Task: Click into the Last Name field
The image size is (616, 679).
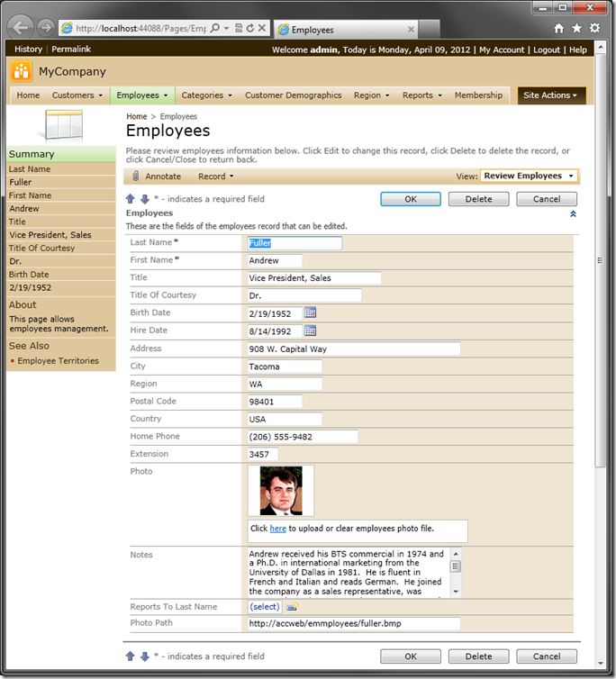Action: [294, 243]
